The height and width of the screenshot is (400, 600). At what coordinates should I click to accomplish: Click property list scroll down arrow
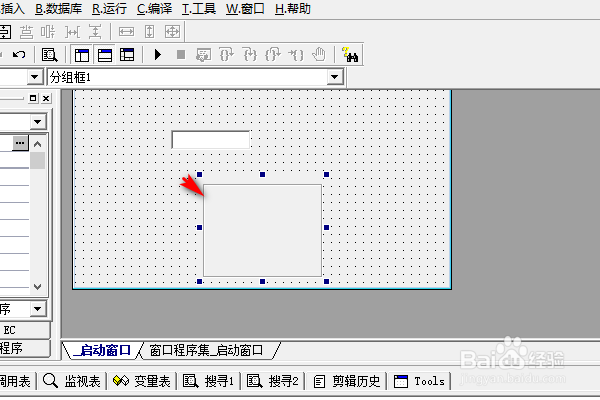[x=38, y=287]
